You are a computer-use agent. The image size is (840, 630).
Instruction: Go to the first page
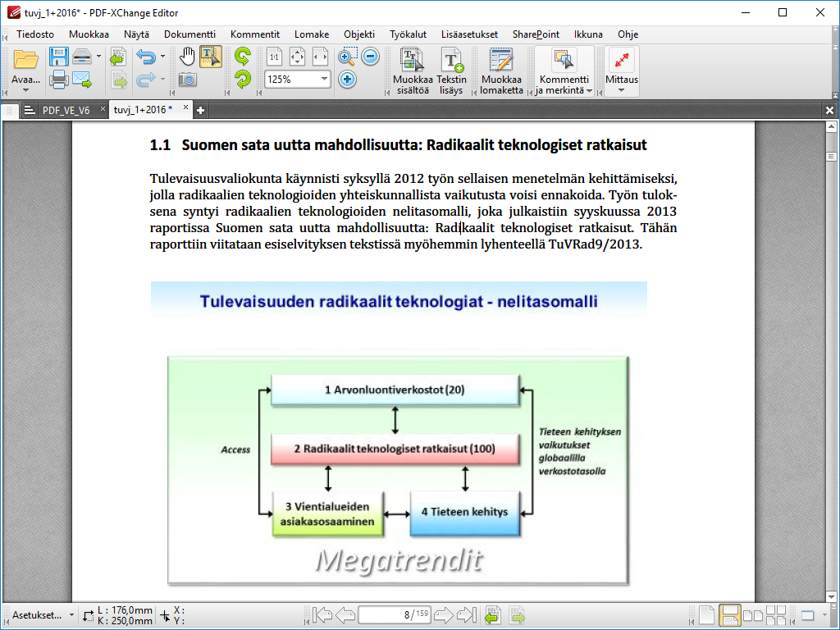tap(322, 614)
